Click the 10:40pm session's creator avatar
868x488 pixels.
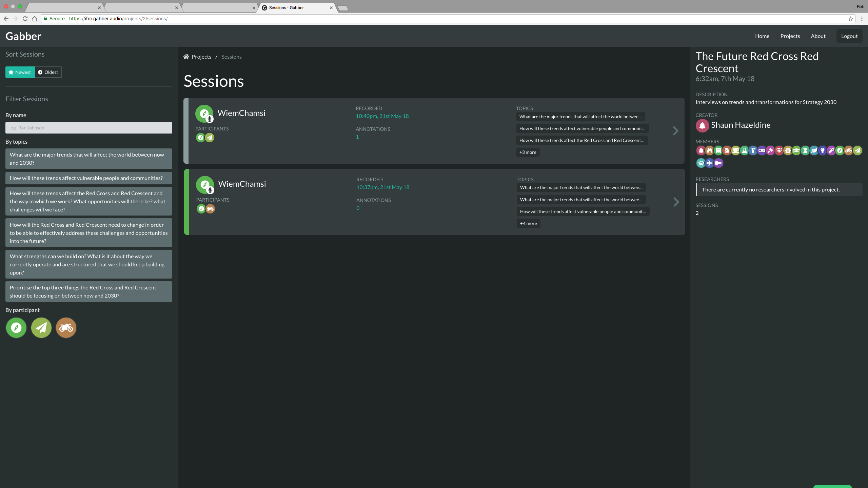click(x=204, y=114)
